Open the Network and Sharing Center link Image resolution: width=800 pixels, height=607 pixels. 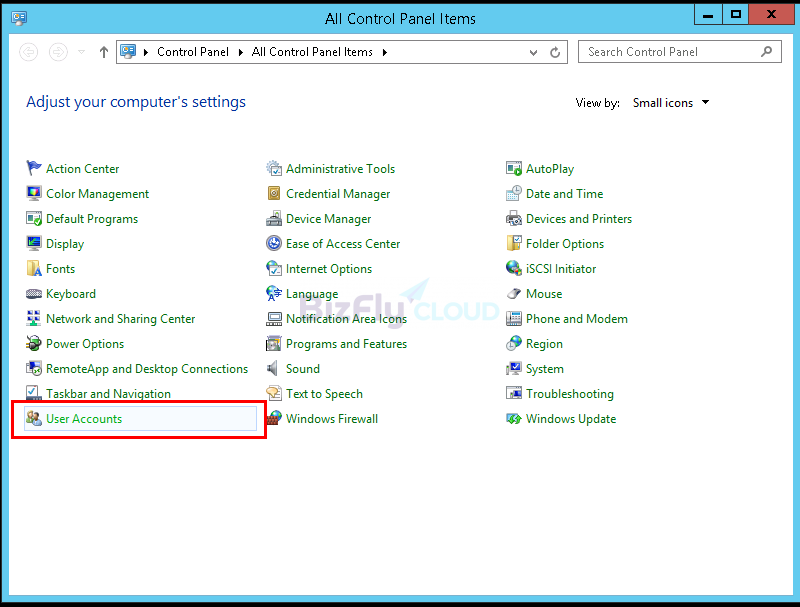(x=120, y=319)
